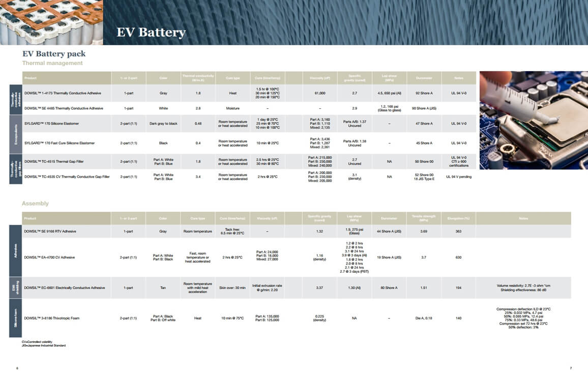The width and height of the screenshot is (588, 378).
Task: Click "Initial extrusion rate @ g/min: 2.20" cell
Action: tap(267, 287)
